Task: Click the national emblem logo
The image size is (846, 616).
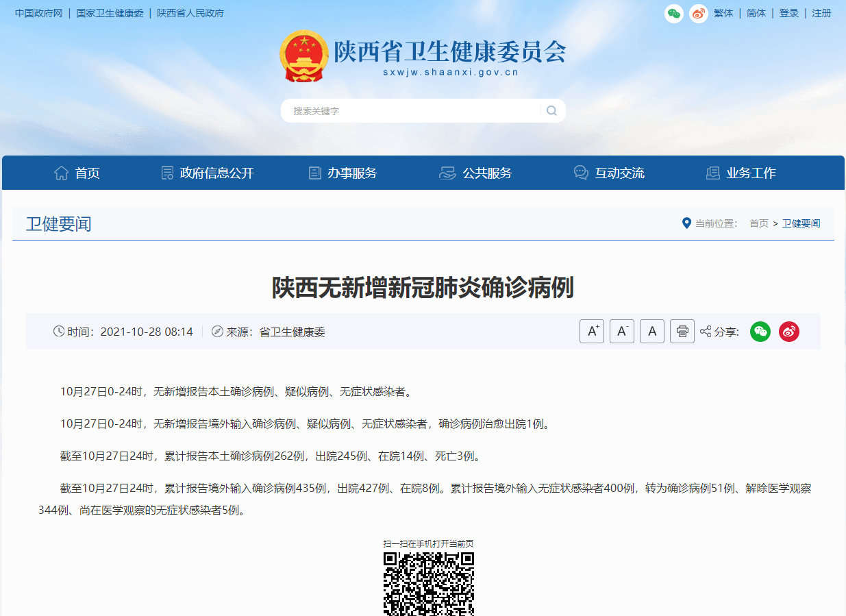Action: 303,56
